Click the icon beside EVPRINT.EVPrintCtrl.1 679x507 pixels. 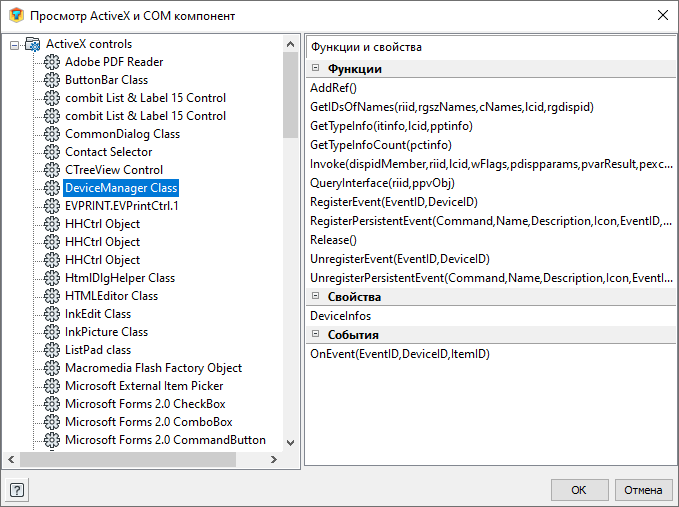point(52,206)
